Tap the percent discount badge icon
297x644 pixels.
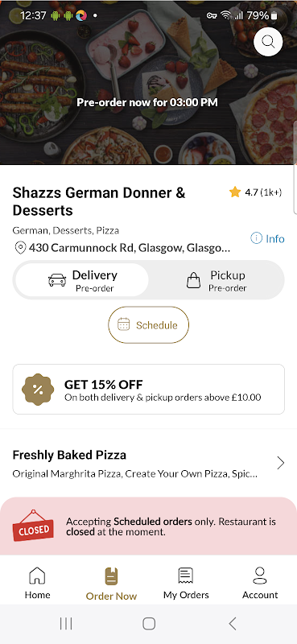point(38,390)
